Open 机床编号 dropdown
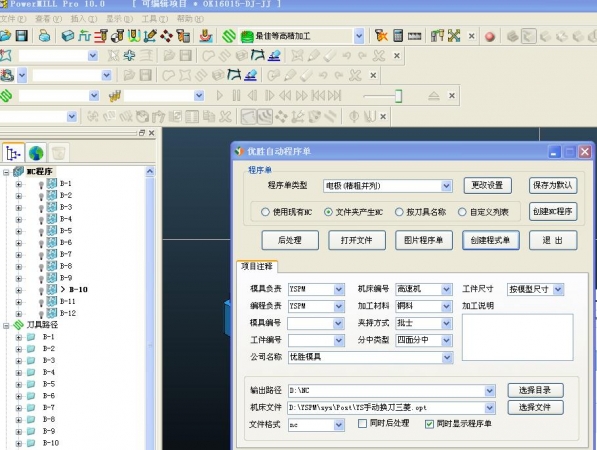 pyautogui.click(x=447, y=289)
